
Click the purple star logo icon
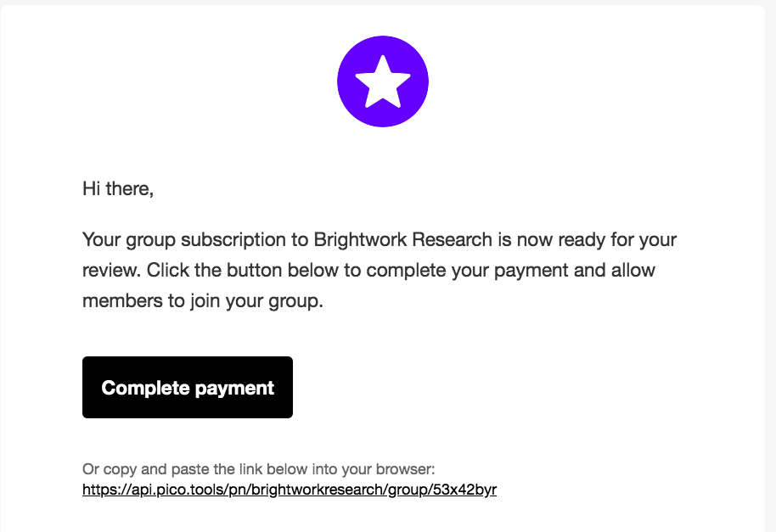[x=383, y=81]
